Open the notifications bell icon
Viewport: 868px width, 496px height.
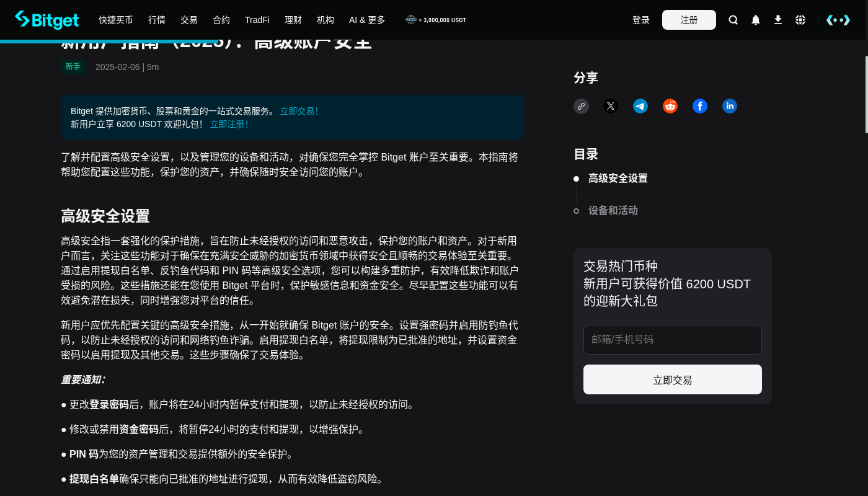point(756,20)
